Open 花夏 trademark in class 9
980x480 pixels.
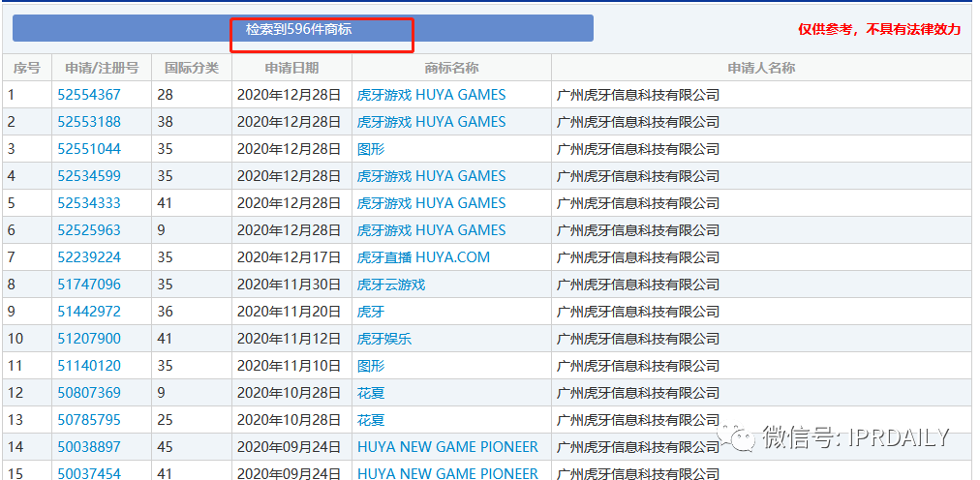[x=371, y=393]
